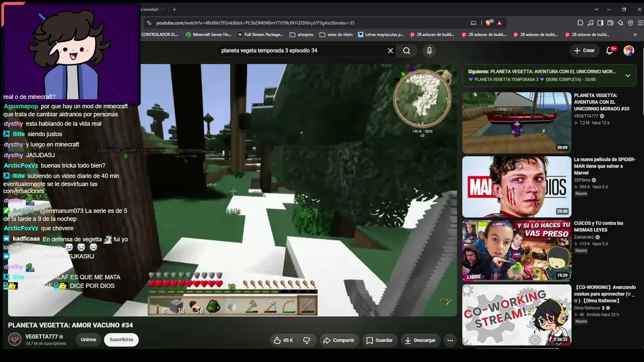Image resolution: width=644 pixels, height=362 pixels.
Task: Toggle the browser sidebar panel icon
Action: tap(600, 23)
